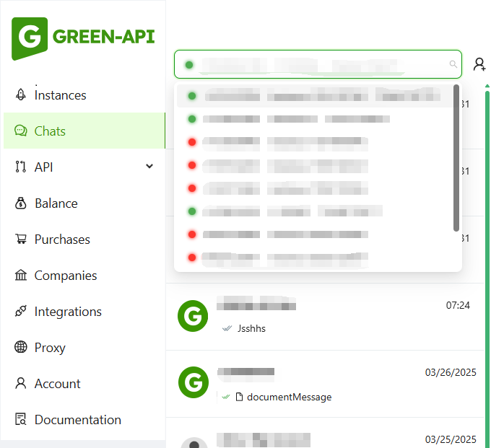Open the Account menu item
This screenshot has height=448, width=491.
coord(57,384)
